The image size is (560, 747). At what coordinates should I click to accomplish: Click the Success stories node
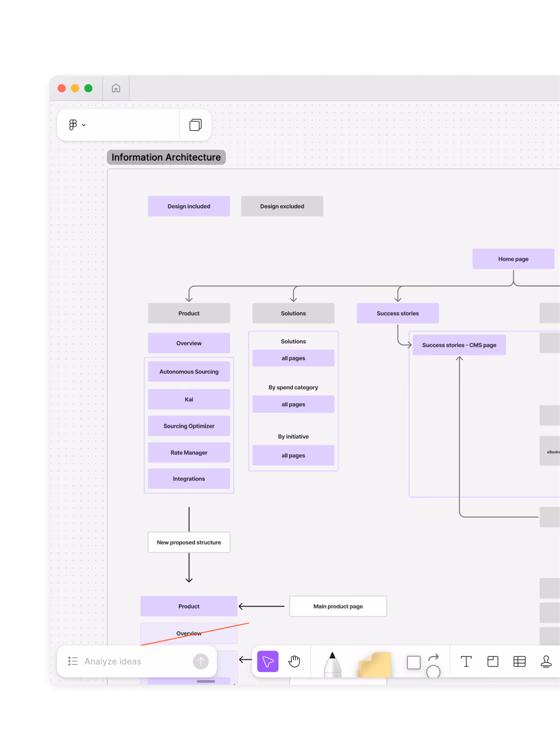click(398, 313)
